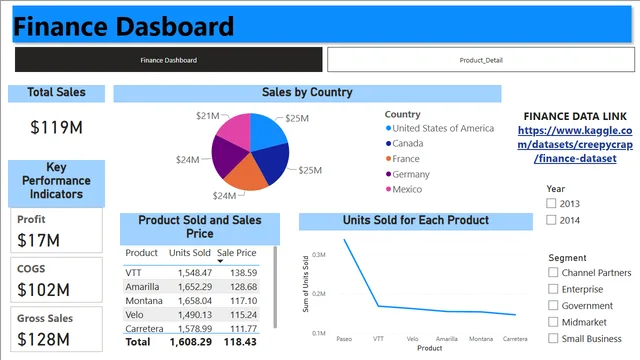Image resolution: width=640 pixels, height=360 pixels.
Task: Select Canada legend color dot
Action: [x=389, y=143]
